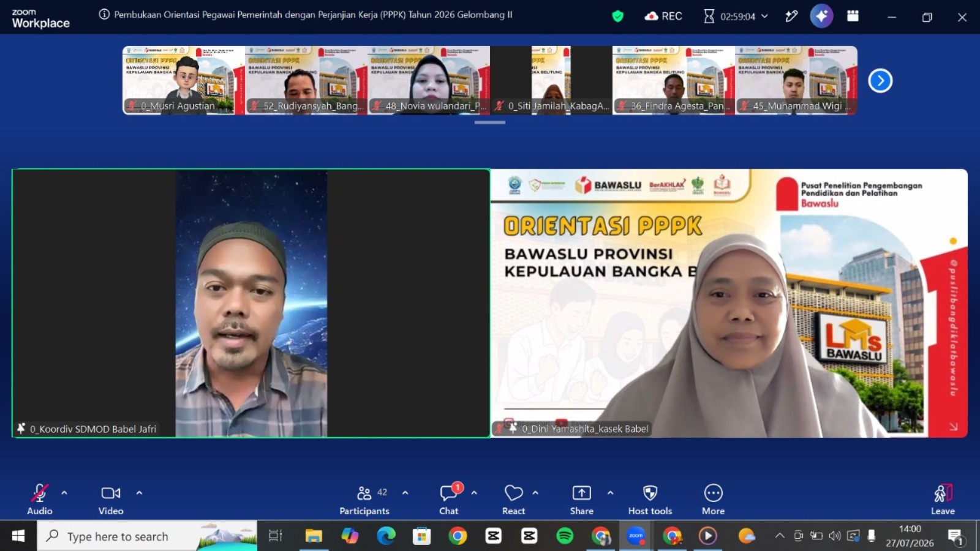Click the Zoom Workplace logo

click(40, 19)
